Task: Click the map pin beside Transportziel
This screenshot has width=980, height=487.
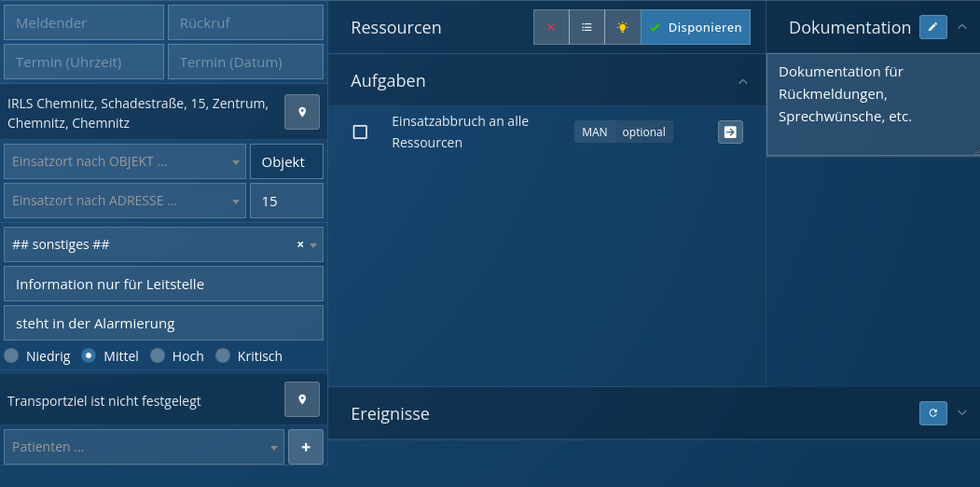Action: [302, 399]
